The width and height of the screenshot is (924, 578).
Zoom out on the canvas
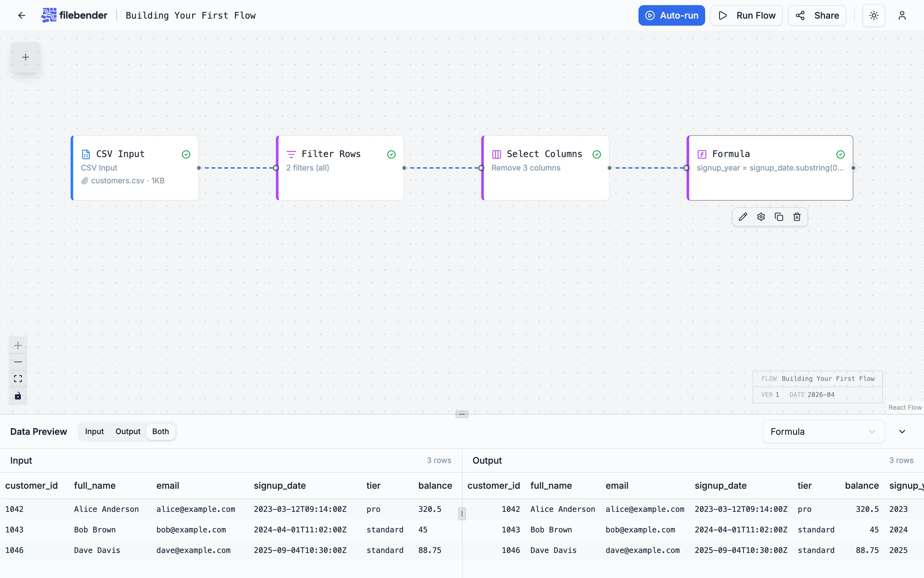(x=18, y=362)
